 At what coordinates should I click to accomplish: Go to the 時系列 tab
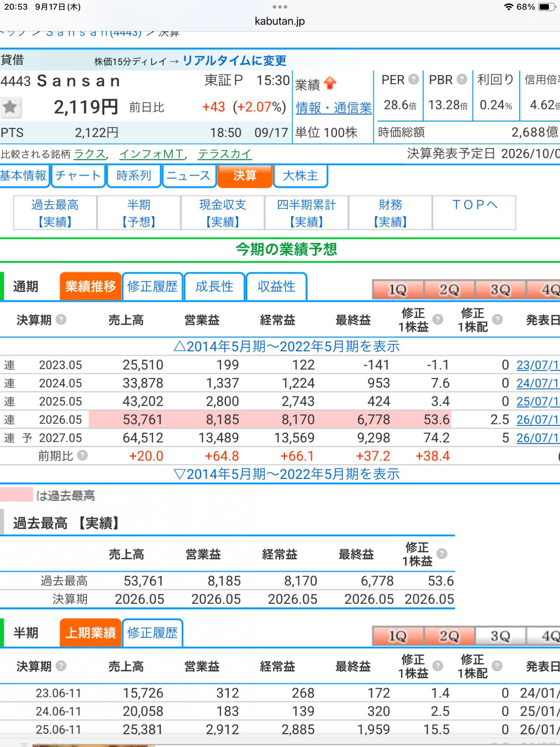pos(134,176)
